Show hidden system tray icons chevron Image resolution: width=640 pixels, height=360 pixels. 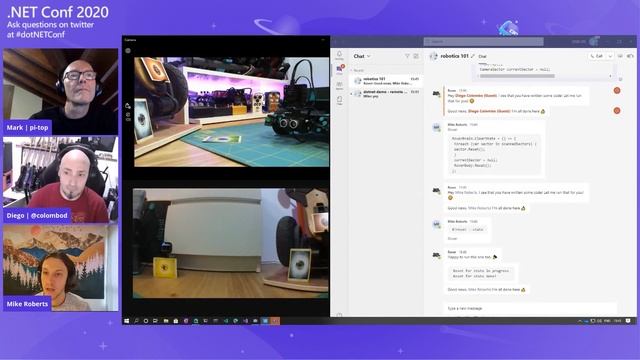(580, 321)
